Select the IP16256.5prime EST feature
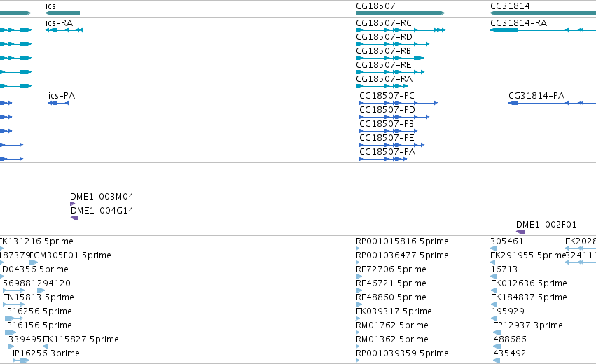Viewport: 596px width, 364px height. [15, 318]
